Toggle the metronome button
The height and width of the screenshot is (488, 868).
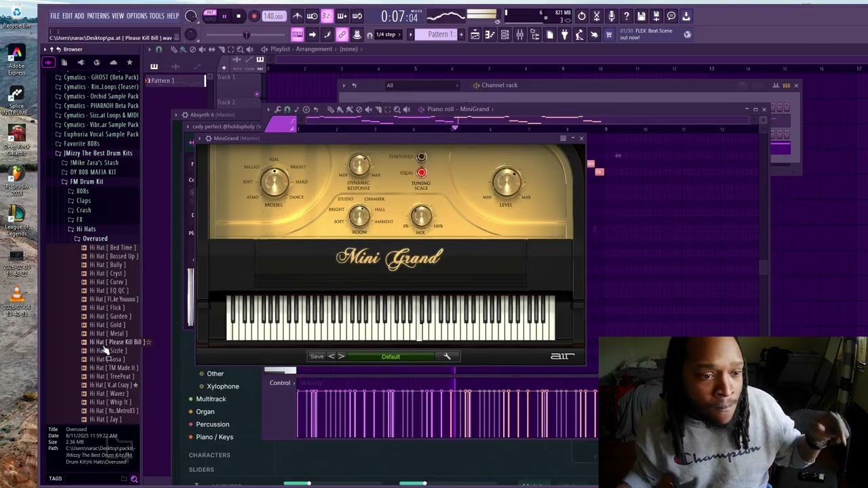click(x=297, y=16)
